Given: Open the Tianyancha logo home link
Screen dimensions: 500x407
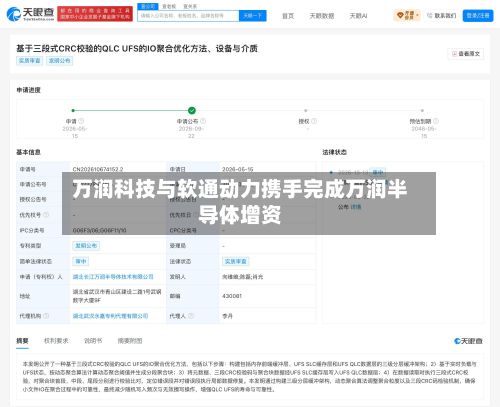Looking at the screenshot, I should tap(30, 14).
